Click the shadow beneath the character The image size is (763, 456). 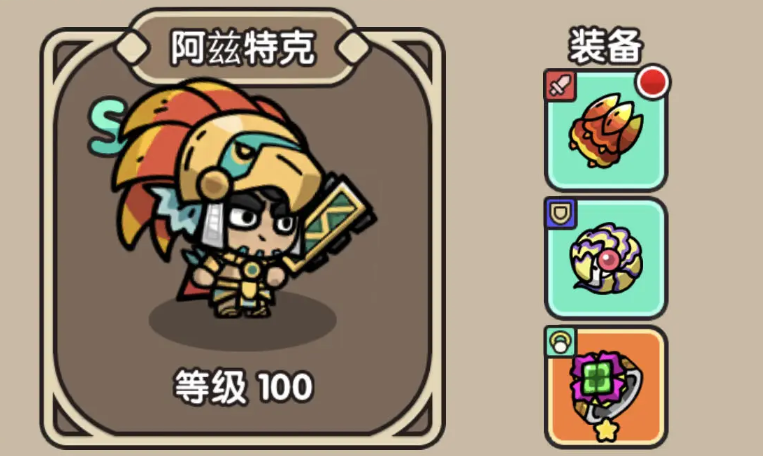coord(242,319)
